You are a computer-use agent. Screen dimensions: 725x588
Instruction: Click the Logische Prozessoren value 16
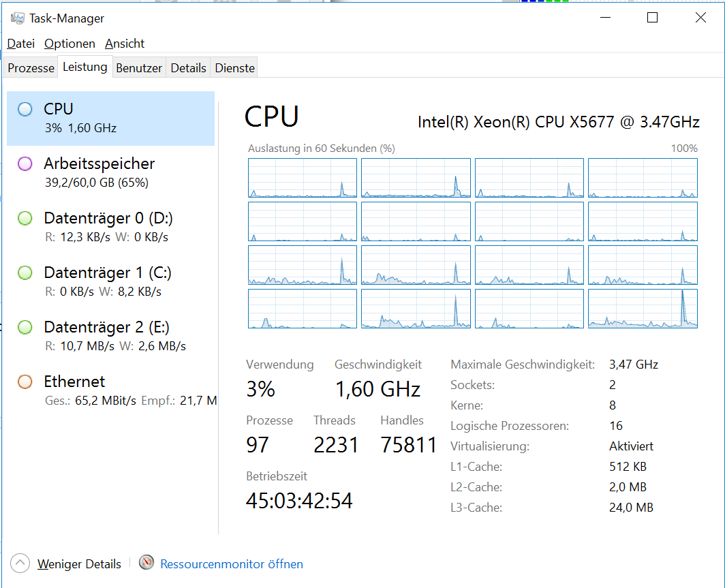point(616,426)
